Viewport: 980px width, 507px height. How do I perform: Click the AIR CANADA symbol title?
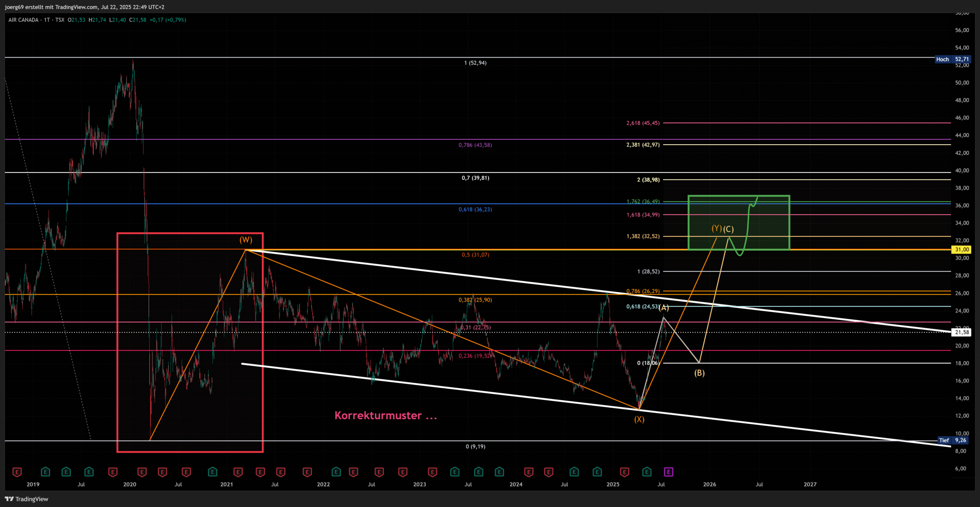(24, 20)
